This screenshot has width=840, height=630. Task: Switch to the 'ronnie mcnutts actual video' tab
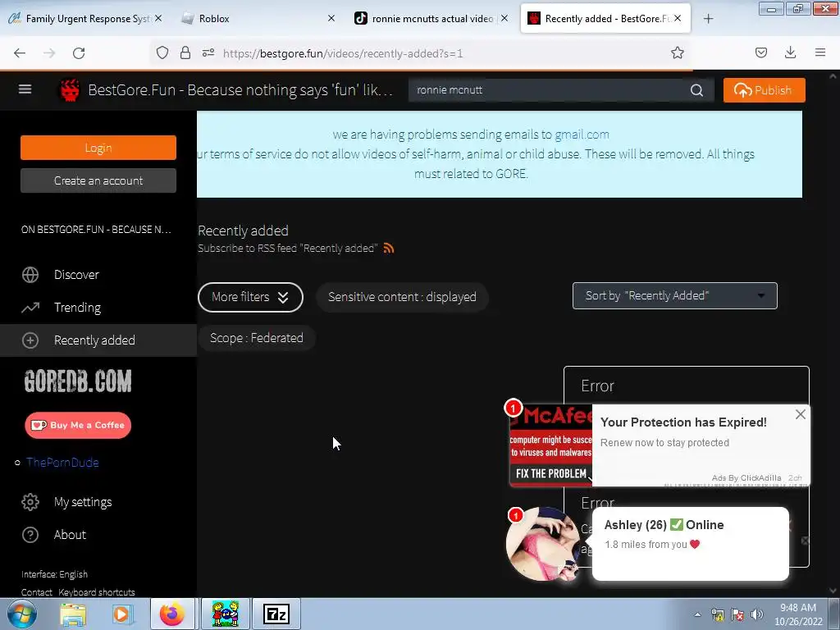(432, 19)
